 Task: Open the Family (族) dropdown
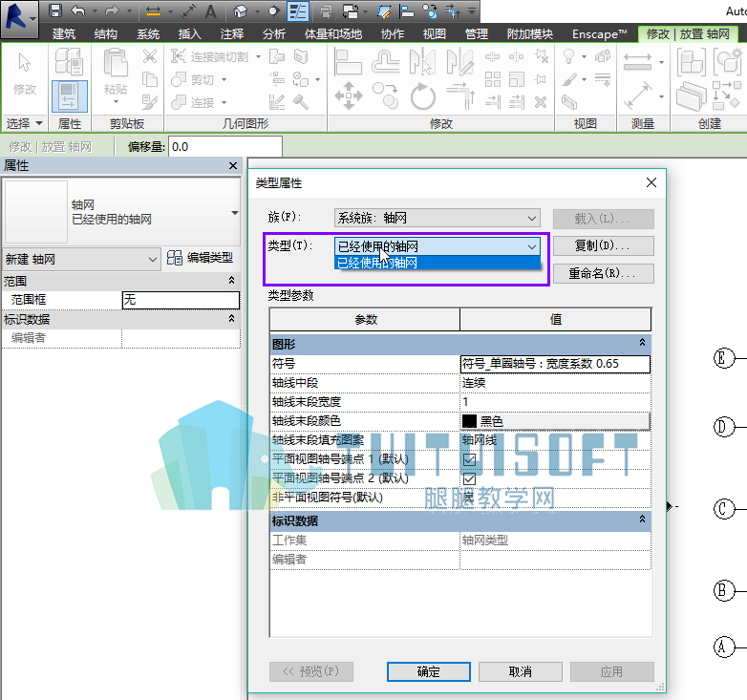point(437,218)
